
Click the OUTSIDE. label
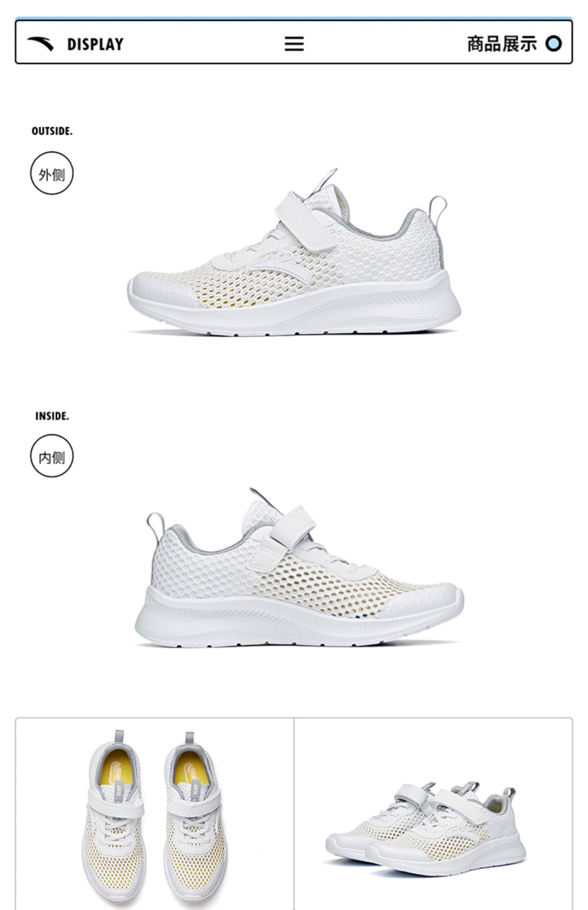coord(52,131)
